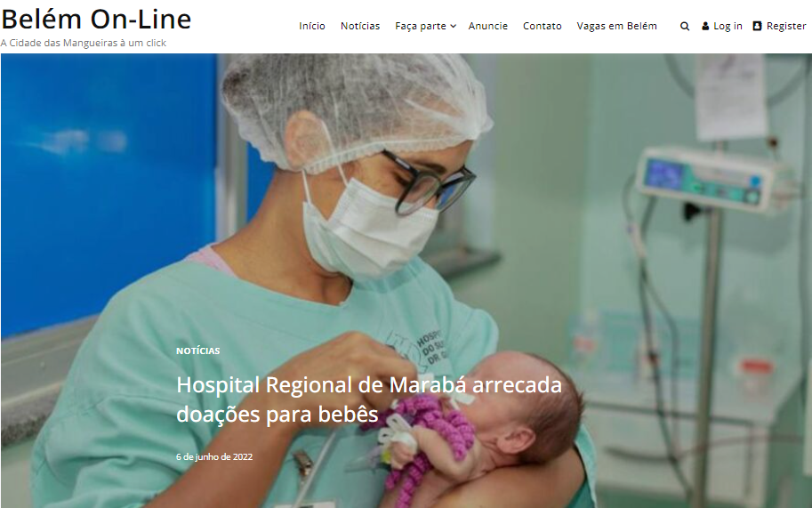
Task: Open the Contato page
Action: pyautogui.click(x=543, y=26)
